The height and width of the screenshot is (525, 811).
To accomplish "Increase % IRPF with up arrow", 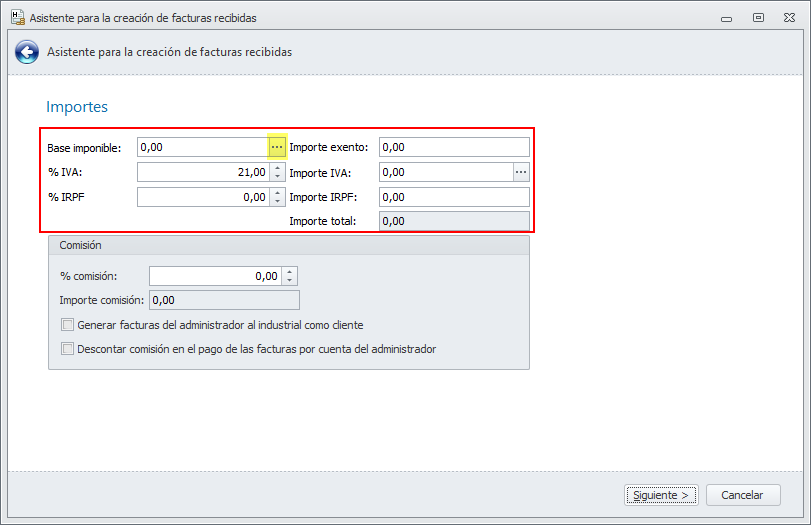I will (x=278, y=192).
